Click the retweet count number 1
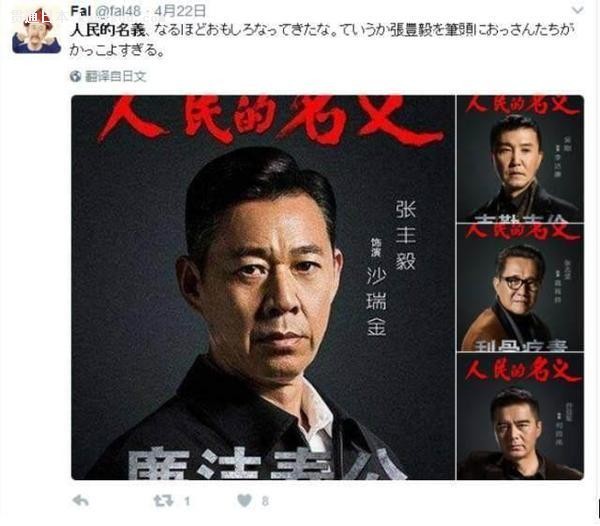The height and width of the screenshot is (526, 600). [187, 501]
